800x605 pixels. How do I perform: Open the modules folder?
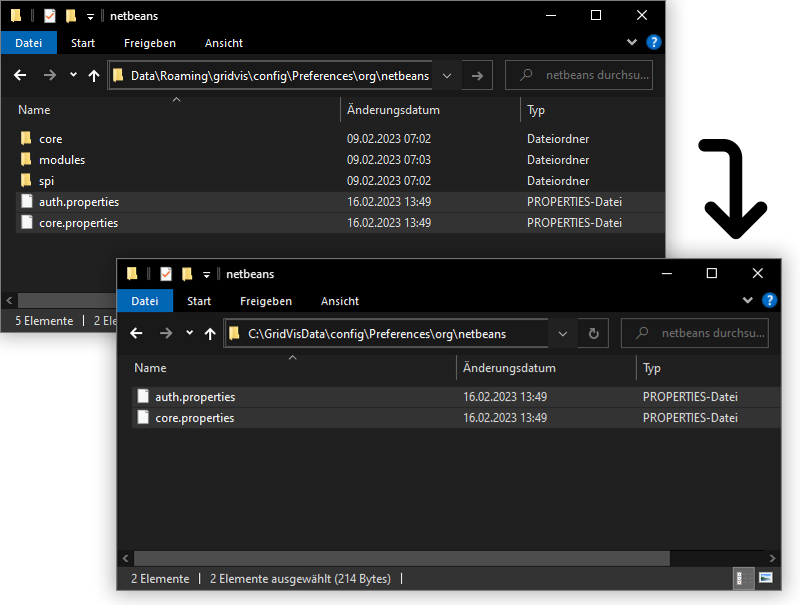[62, 160]
